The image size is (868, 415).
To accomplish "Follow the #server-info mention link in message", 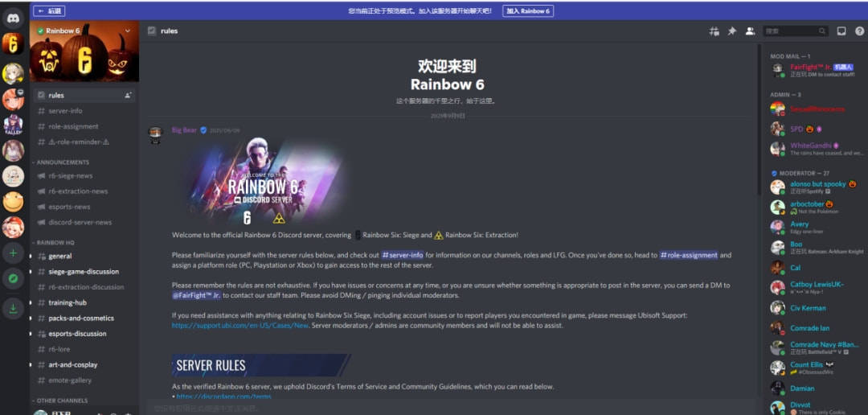I will (403, 256).
